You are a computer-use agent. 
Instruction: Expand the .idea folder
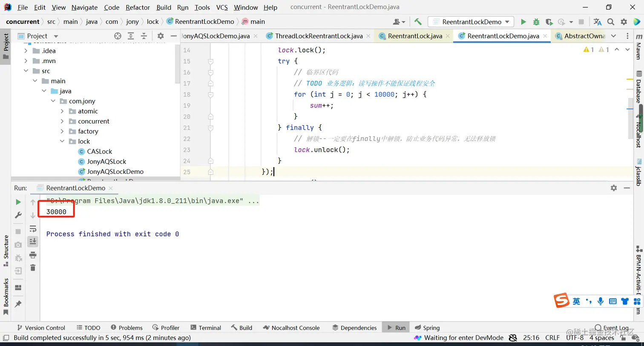tap(26, 51)
